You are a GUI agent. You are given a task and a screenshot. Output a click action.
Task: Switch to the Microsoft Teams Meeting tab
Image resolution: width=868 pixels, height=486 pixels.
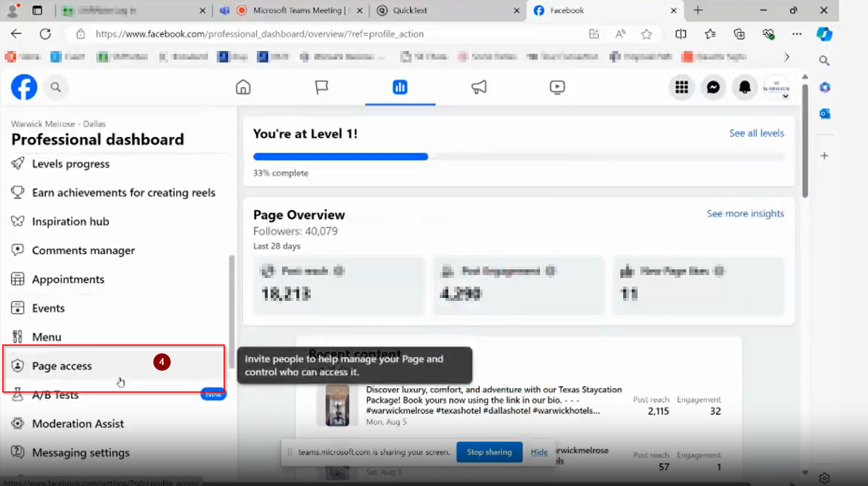(297, 10)
